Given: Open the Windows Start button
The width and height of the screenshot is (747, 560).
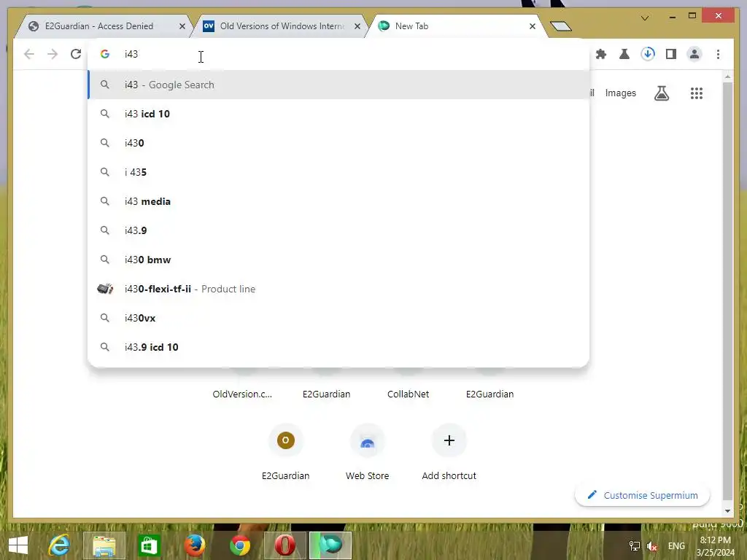Looking at the screenshot, I should [x=18, y=545].
